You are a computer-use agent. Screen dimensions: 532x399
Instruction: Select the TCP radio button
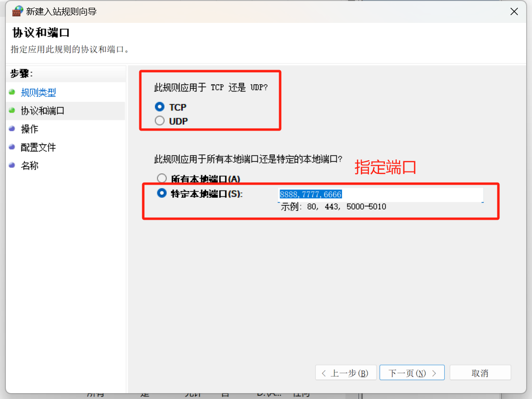tap(160, 107)
